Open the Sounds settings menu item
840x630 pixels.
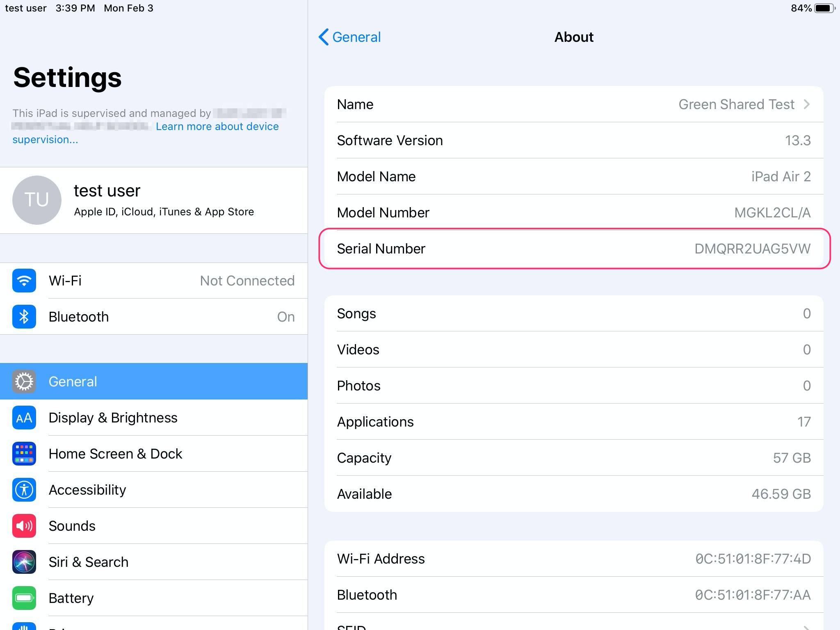[x=72, y=526]
